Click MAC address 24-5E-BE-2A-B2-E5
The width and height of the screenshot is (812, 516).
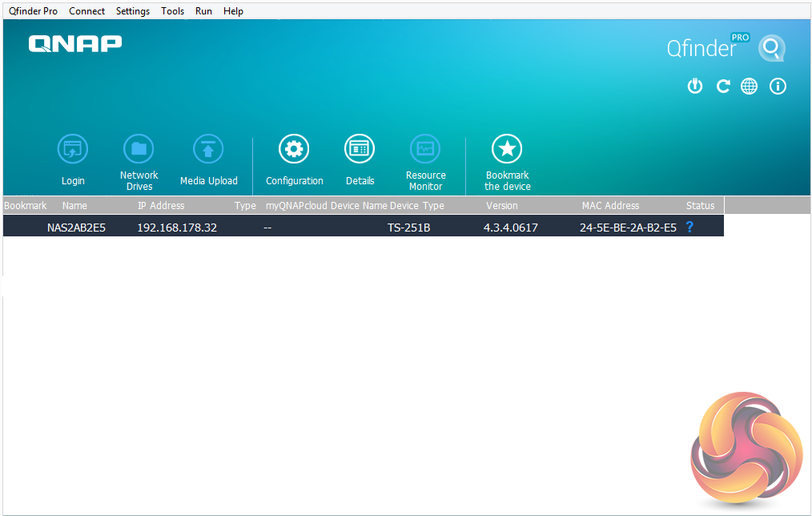click(x=628, y=228)
